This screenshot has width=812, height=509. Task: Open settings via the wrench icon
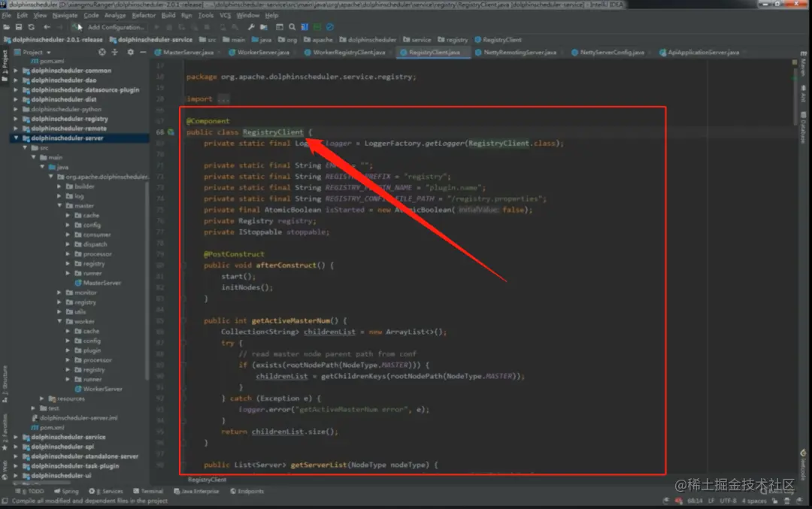(x=251, y=27)
